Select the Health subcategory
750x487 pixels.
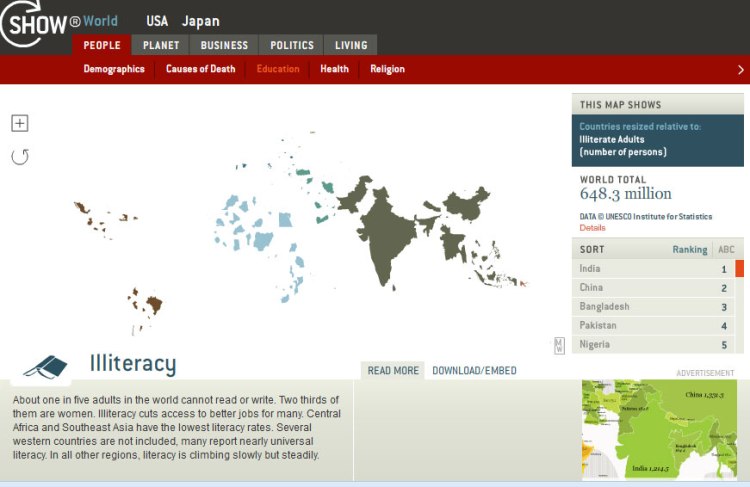334,69
